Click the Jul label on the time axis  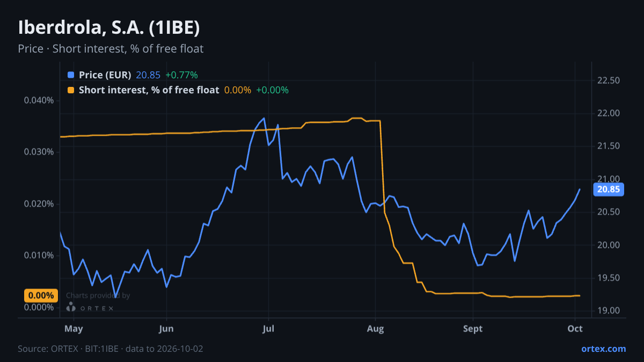268,329
